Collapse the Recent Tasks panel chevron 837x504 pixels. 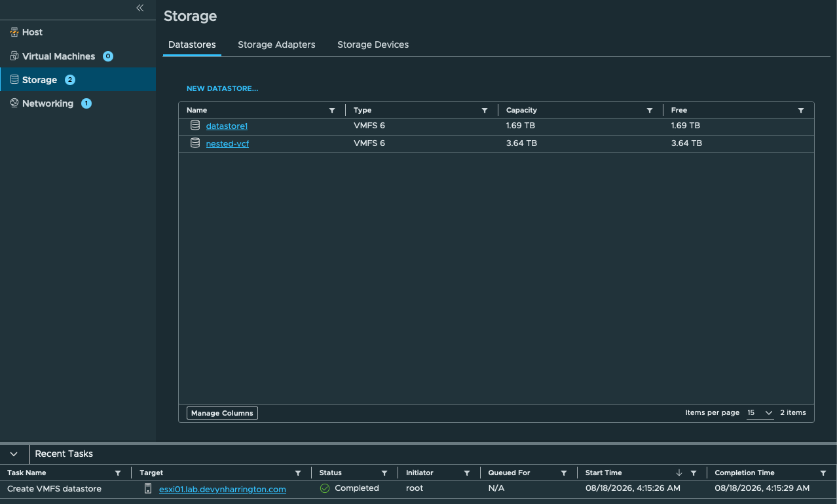tap(14, 454)
